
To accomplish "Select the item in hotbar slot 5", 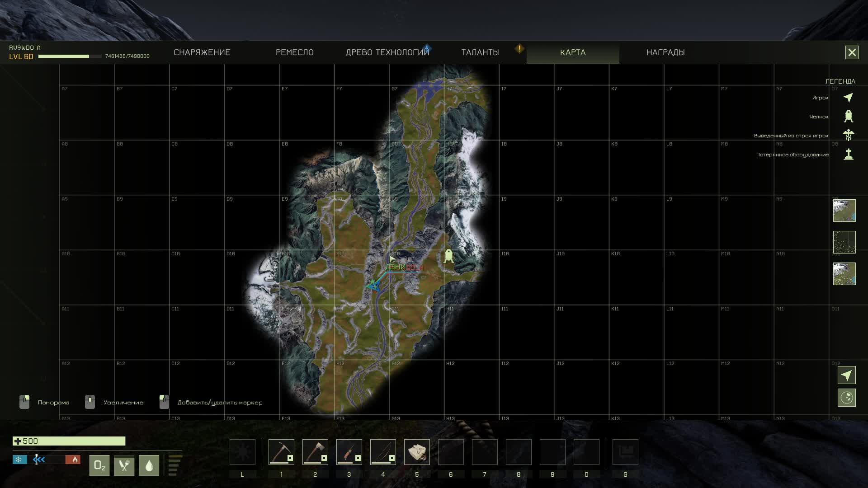I will [417, 452].
